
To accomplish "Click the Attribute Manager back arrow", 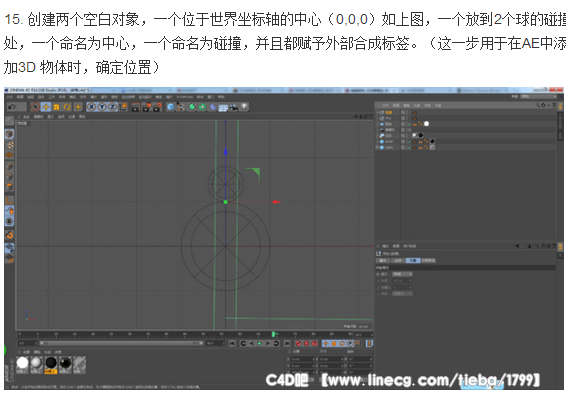I will 517,246.
